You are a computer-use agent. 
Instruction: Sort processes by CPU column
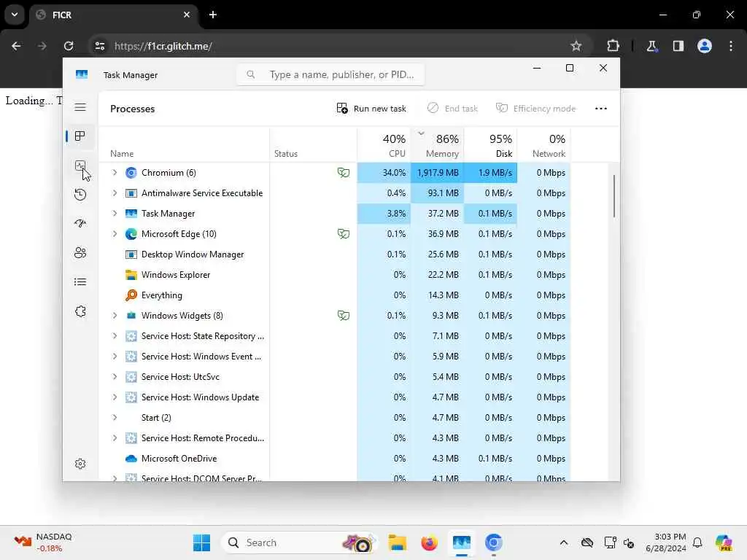point(384,145)
